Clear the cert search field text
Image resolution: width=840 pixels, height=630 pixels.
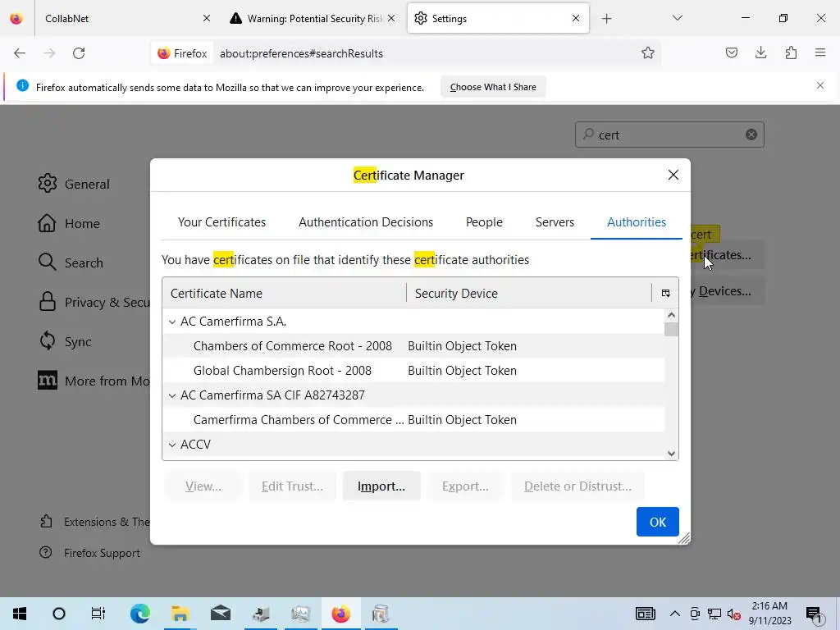tap(751, 135)
